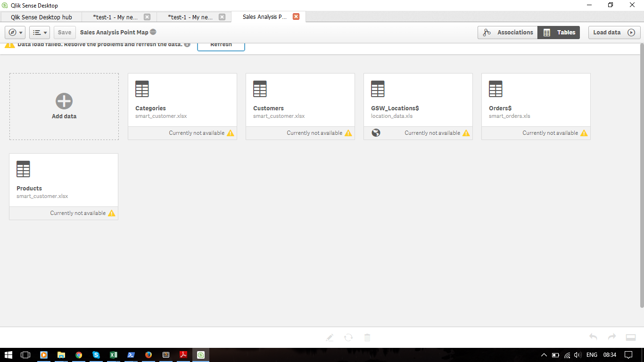This screenshot has width=644, height=362.
Task: Open the Windows Start menu
Action: tap(8, 355)
